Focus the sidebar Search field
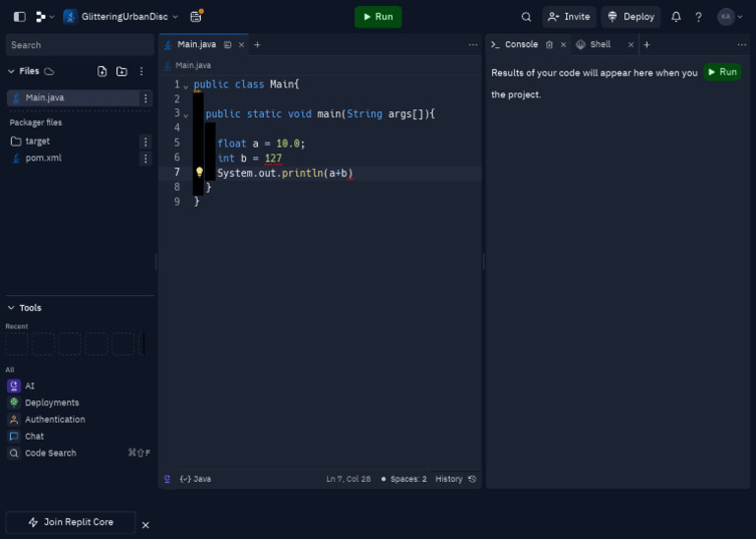This screenshot has height=539, width=756. [80, 45]
